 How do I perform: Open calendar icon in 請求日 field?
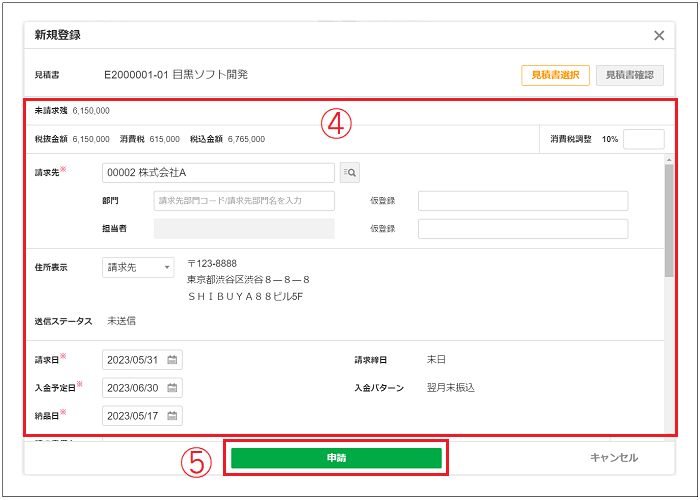click(172, 360)
